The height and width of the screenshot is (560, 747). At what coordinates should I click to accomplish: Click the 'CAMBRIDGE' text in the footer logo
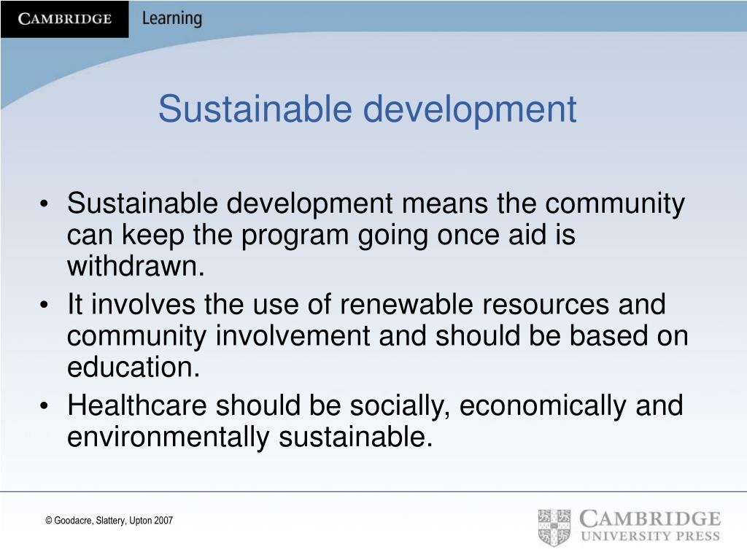click(x=650, y=518)
